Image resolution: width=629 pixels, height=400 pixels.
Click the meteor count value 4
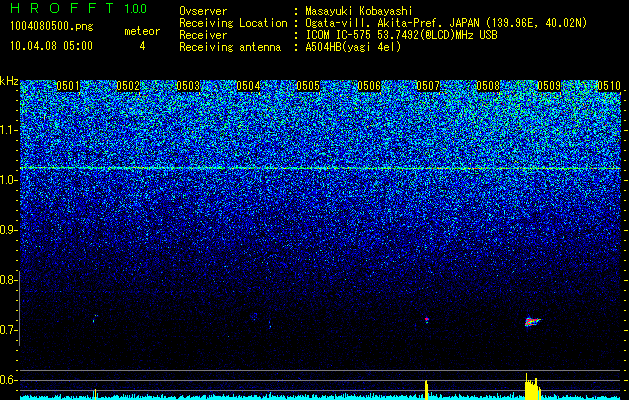coord(142,46)
